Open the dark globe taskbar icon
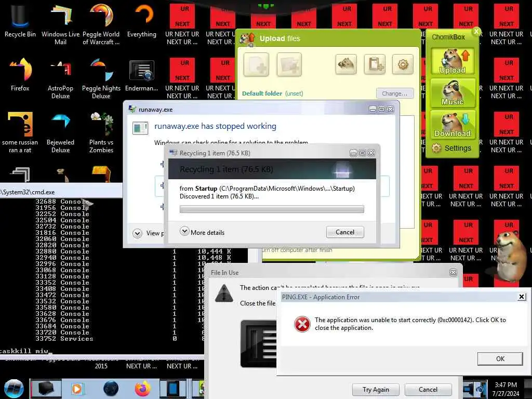 point(111,389)
